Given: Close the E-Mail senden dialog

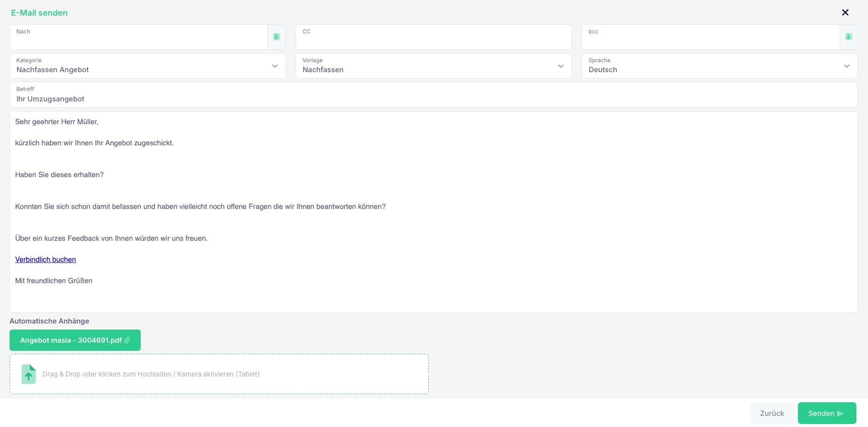Looking at the screenshot, I should click(x=845, y=13).
